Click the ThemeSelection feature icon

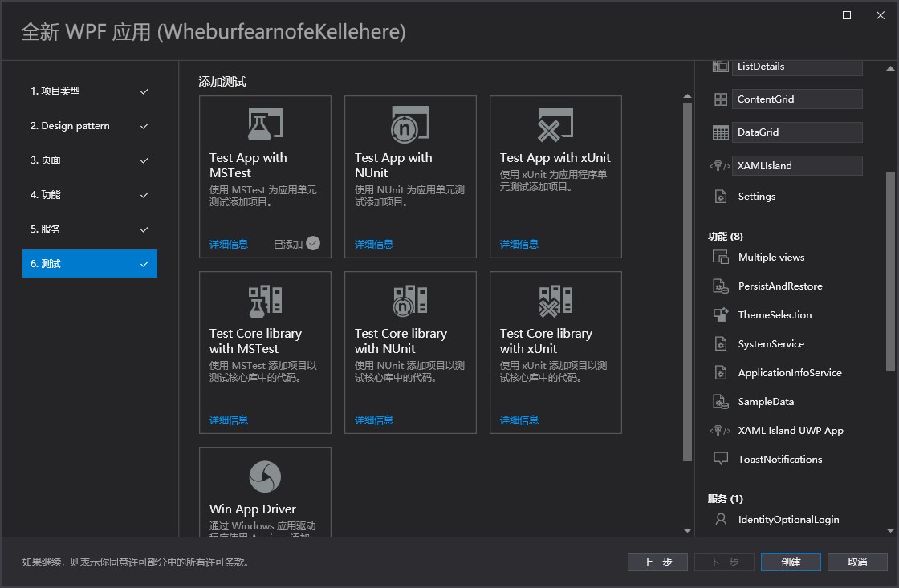tap(721, 314)
